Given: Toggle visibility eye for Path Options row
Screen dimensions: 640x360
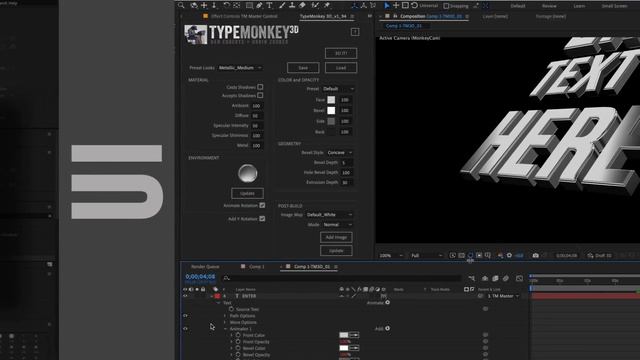Looking at the screenshot, I should point(185,316).
